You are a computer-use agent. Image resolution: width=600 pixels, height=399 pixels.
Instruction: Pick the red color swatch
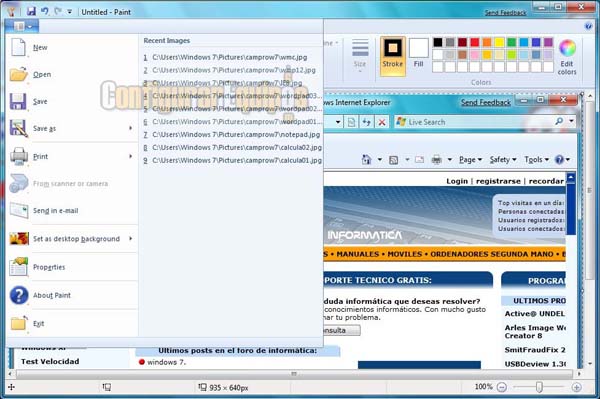tap(474, 42)
